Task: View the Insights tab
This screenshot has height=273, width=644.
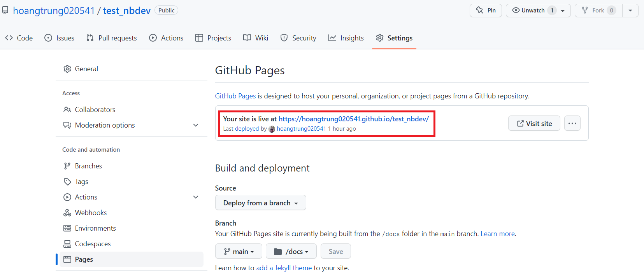Action: [346, 38]
